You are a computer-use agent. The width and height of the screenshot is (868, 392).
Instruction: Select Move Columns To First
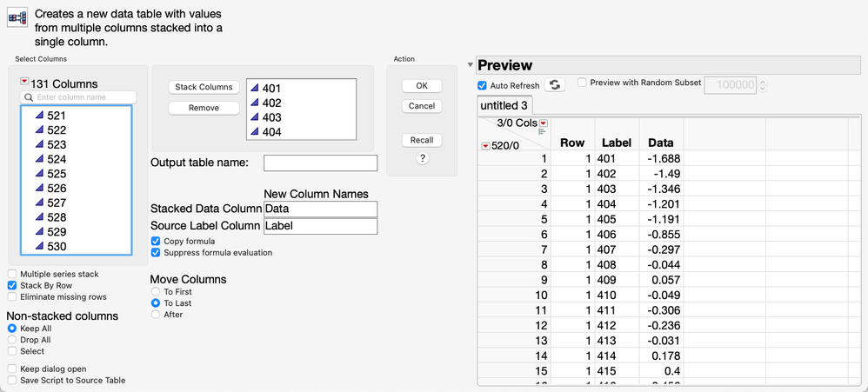click(x=156, y=291)
